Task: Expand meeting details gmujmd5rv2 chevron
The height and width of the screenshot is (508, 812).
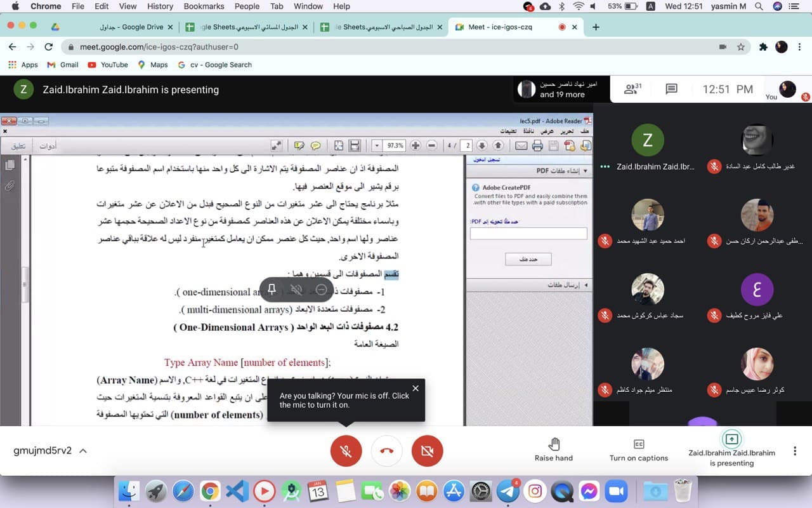Action: [83, 451]
